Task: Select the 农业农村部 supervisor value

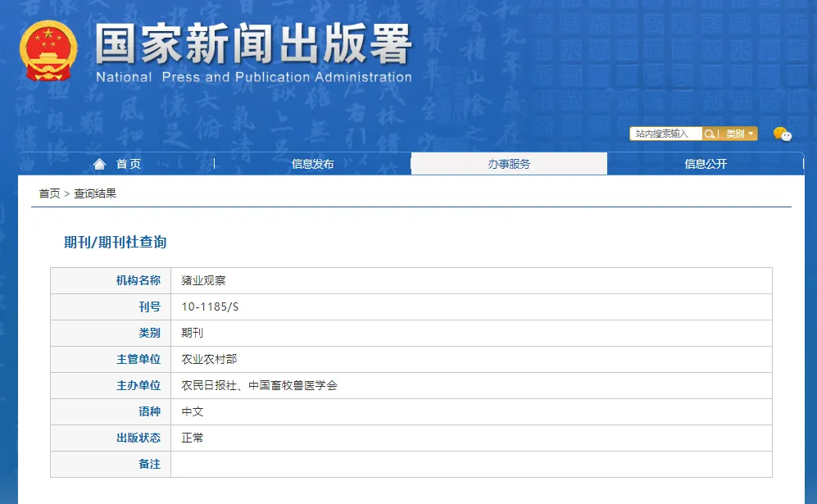Action: coord(209,359)
